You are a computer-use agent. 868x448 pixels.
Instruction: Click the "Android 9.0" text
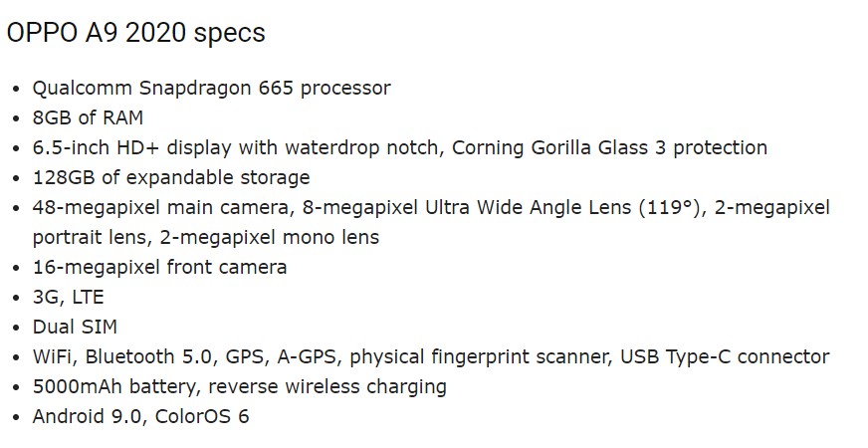click(x=88, y=416)
